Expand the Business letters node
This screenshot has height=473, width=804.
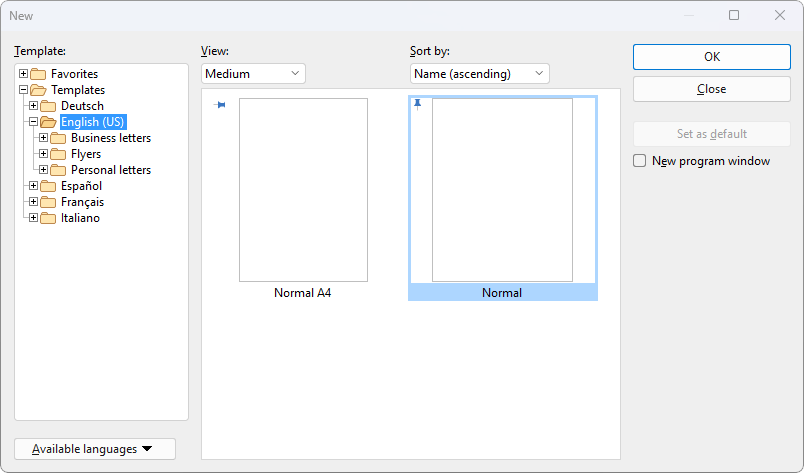coord(44,138)
